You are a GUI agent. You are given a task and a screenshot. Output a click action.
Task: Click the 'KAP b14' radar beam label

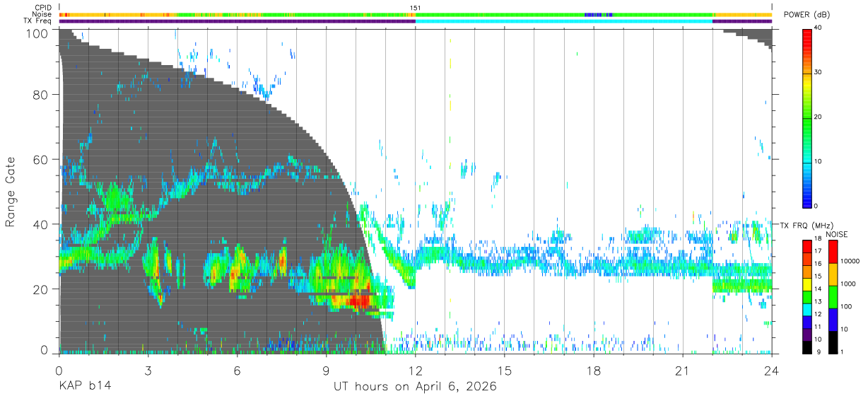[84, 388]
